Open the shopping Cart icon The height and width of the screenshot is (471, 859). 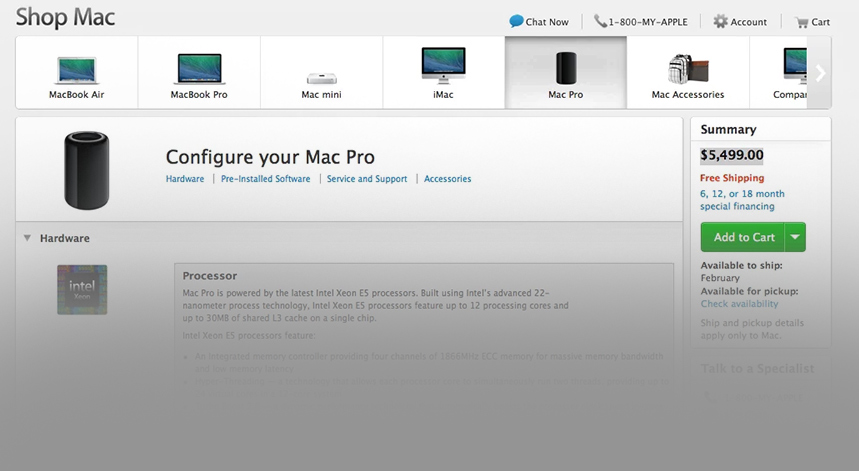click(802, 22)
